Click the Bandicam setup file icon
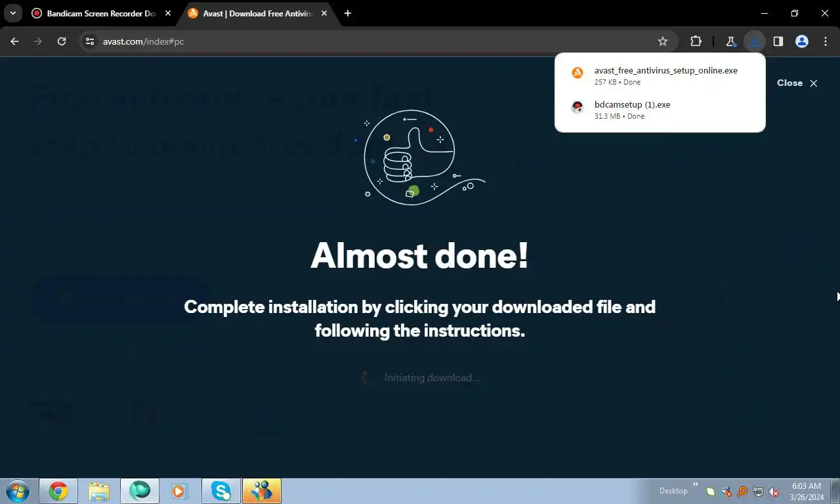Viewport: 840px width, 504px height. (577, 108)
